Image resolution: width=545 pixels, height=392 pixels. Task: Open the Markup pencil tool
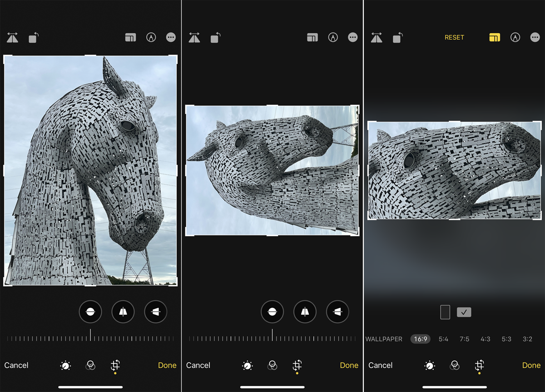151,37
